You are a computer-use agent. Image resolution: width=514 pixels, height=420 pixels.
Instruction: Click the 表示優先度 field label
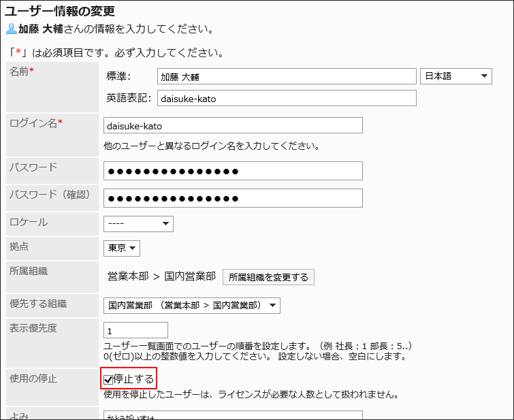(x=33, y=328)
